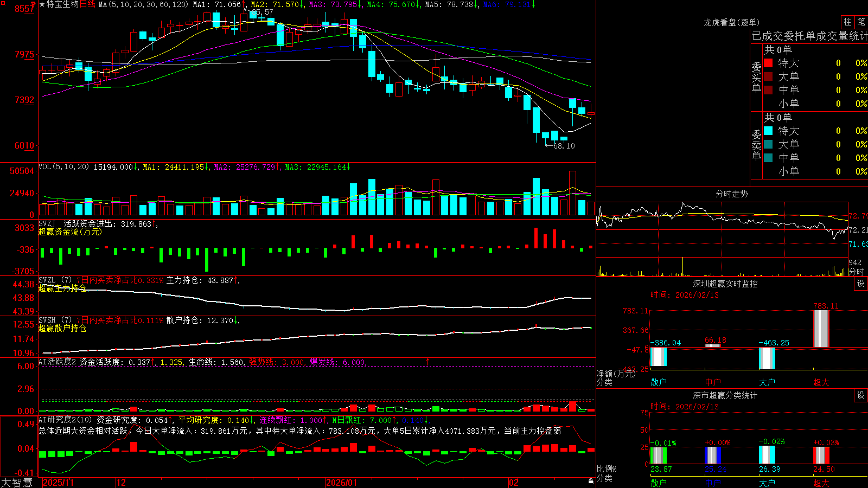The height and width of the screenshot is (488, 868).
Task: Click the 深圳超赢实时监控 panel title
Action: click(x=725, y=284)
